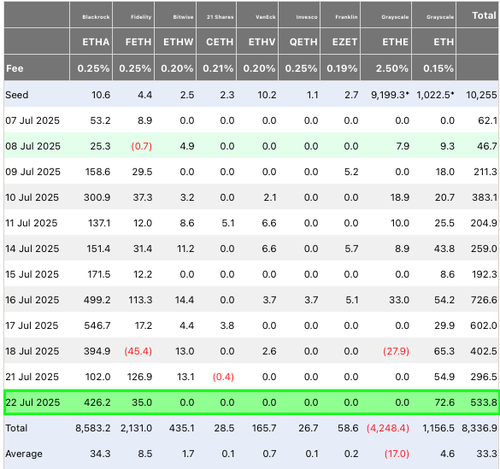Image resolution: width=500 pixels, height=469 pixels.
Task: Click the highlighted 22 Jul 2025 date label
Action: click(33, 403)
